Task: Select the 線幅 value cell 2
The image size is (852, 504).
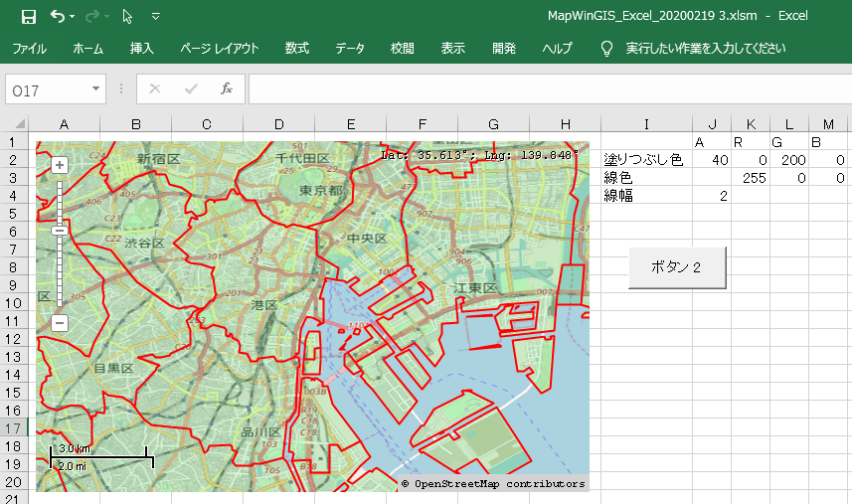Action: [x=712, y=196]
